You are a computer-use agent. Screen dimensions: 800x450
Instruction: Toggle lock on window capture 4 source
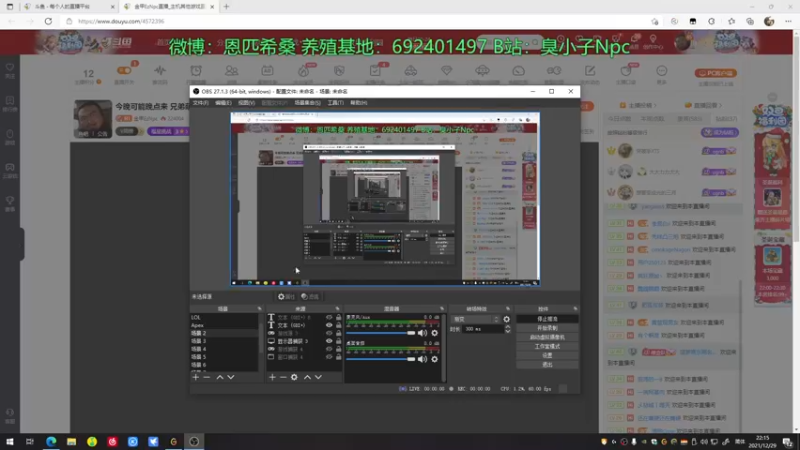click(x=339, y=357)
